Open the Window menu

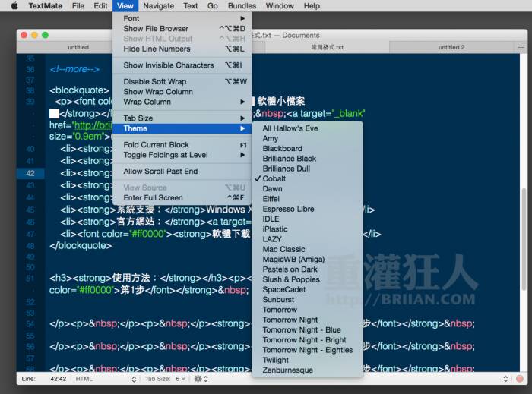(x=280, y=6)
